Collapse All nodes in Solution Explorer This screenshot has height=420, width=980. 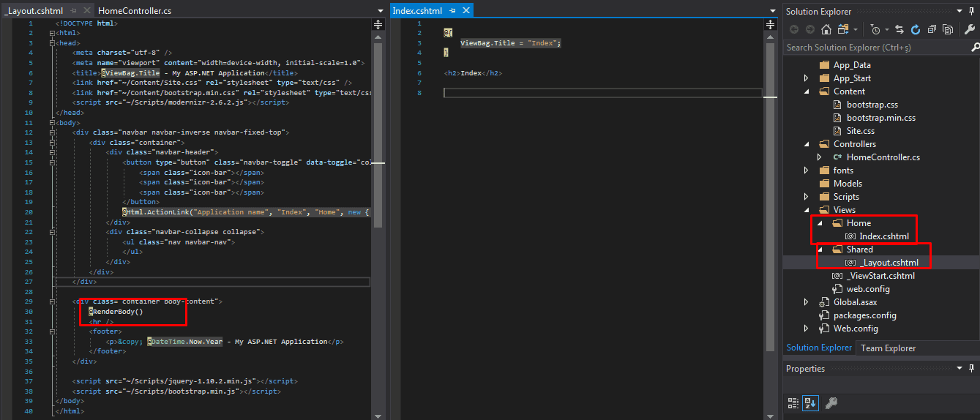[932, 29]
